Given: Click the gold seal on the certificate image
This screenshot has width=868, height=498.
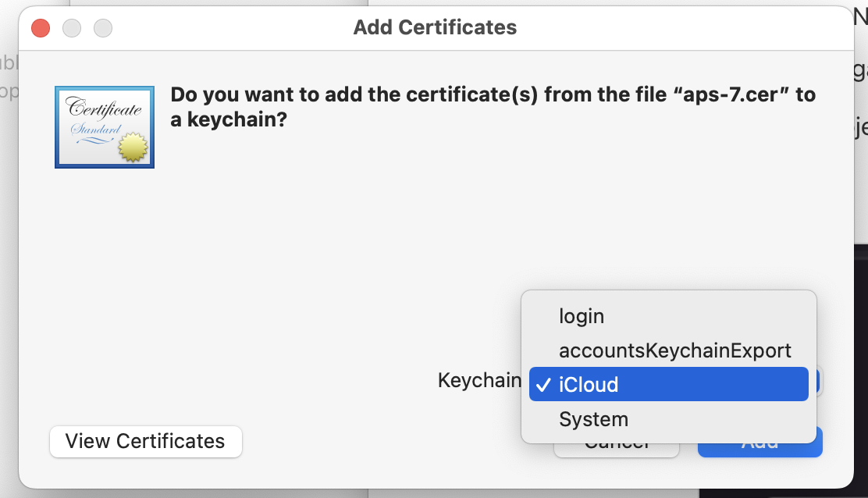Looking at the screenshot, I should pyautogui.click(x=133, y=148).
